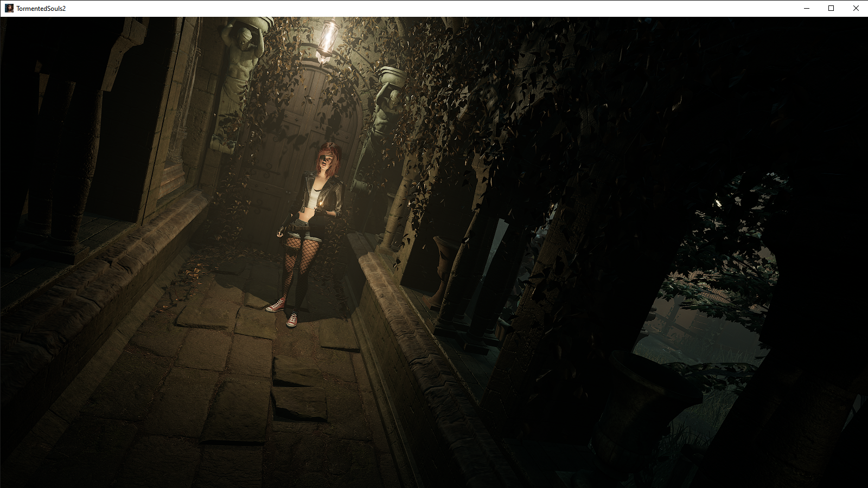
Task: Click the TormentedSouls2 app icon in title bar
Action: point(9,8)
